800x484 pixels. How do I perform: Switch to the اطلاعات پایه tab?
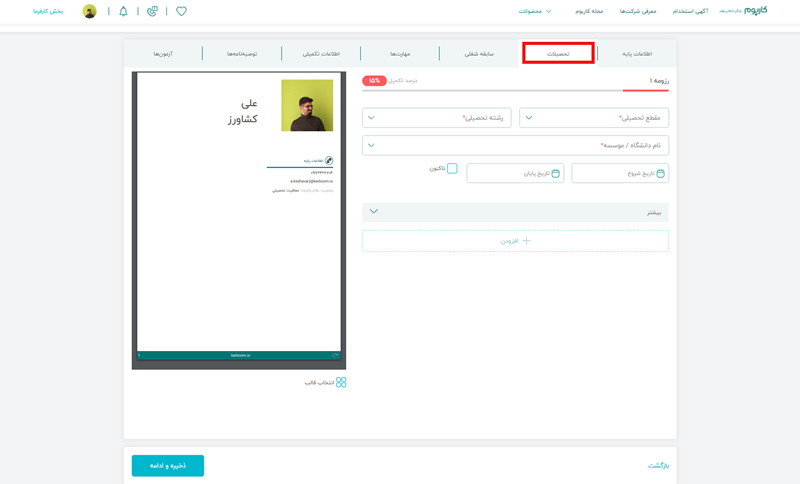(x=637, y=54)
